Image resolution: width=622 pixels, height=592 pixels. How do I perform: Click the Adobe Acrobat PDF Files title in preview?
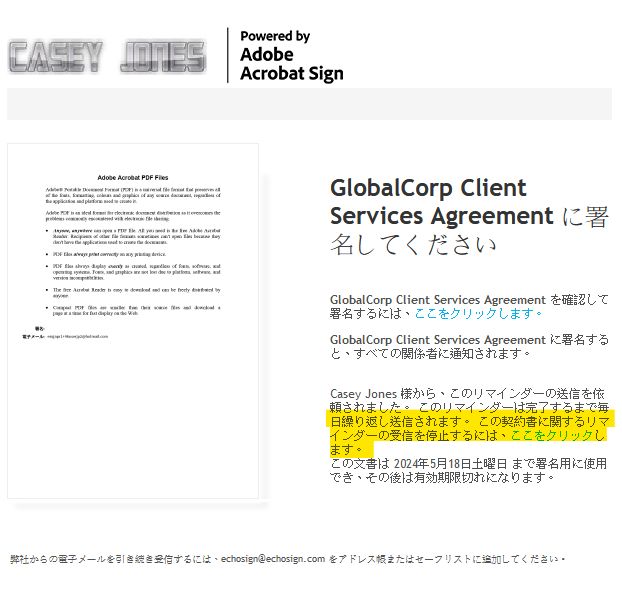133,177
